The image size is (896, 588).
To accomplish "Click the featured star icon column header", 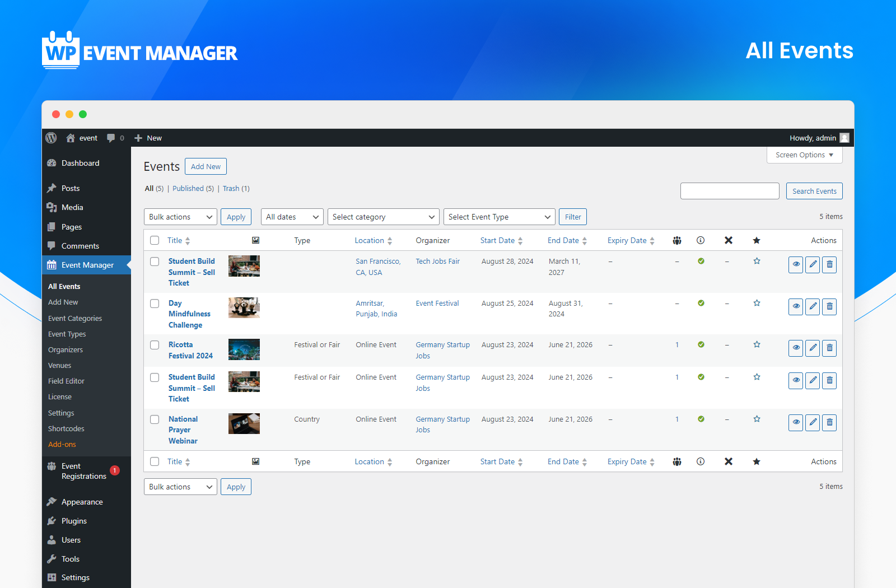I will click(x=757, y=240).
